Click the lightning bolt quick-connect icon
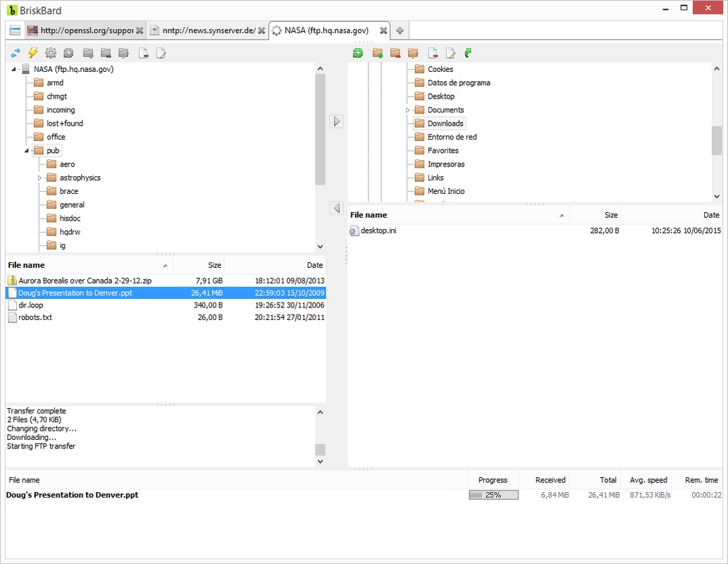This screenshot has height=564, width=728. tap(33, 53)
